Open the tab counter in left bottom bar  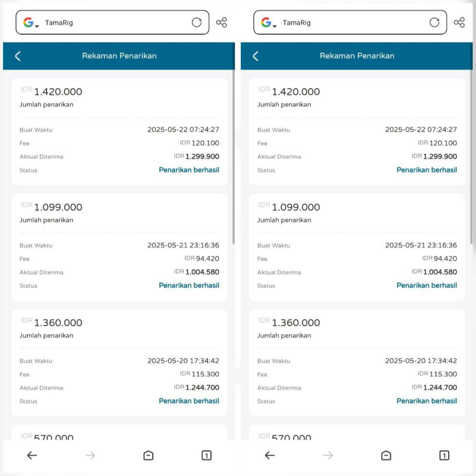click(x=206, y=455)
